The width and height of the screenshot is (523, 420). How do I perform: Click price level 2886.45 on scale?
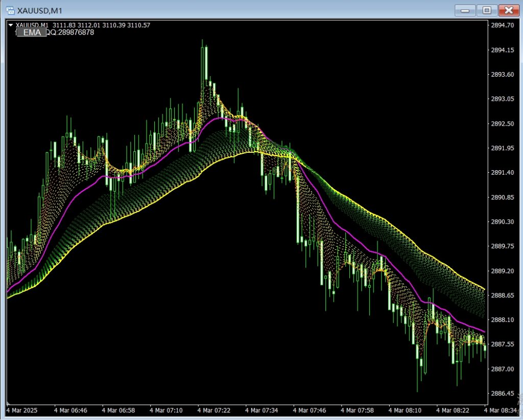point(503,393)
